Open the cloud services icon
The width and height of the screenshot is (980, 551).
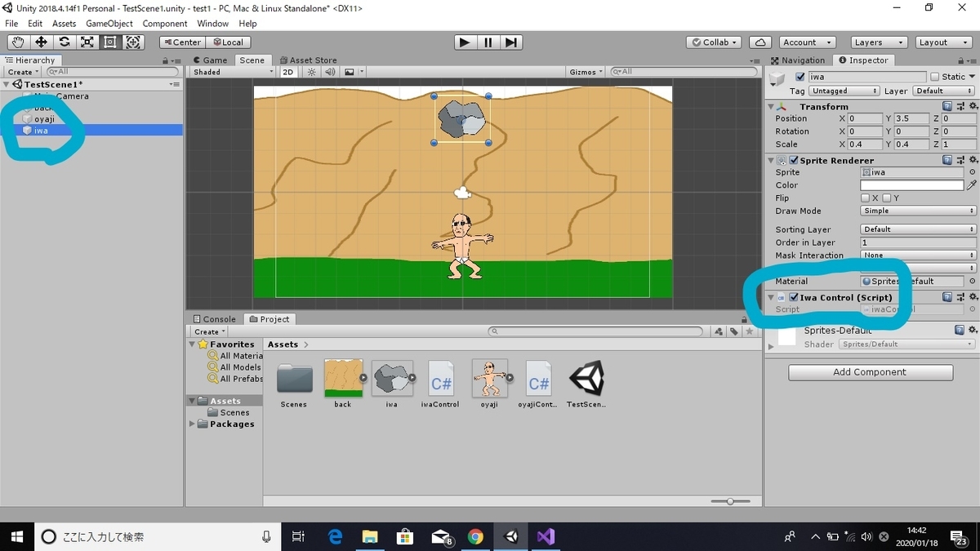point(760,42)
